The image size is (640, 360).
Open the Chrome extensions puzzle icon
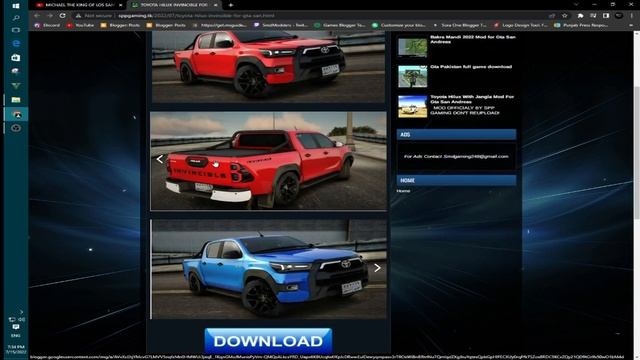pos(580,16)
